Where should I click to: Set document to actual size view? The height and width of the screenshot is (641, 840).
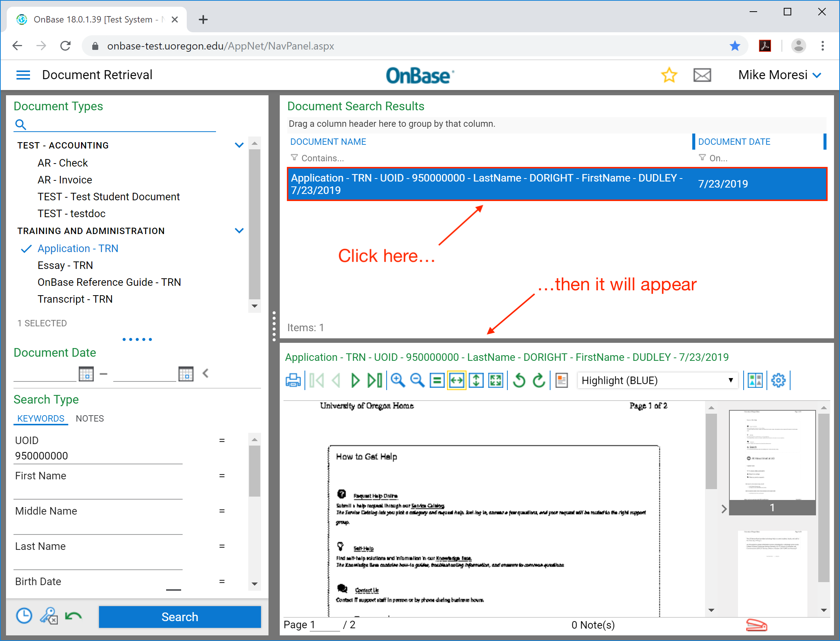tap(437, 381)
